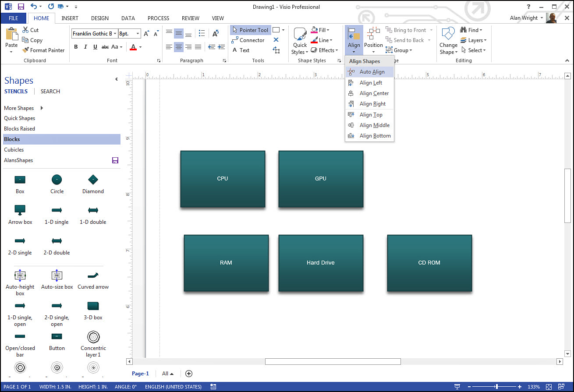Toggle the Pointer Tool
Screen dimensions: 574x392
tap(250, 30)
